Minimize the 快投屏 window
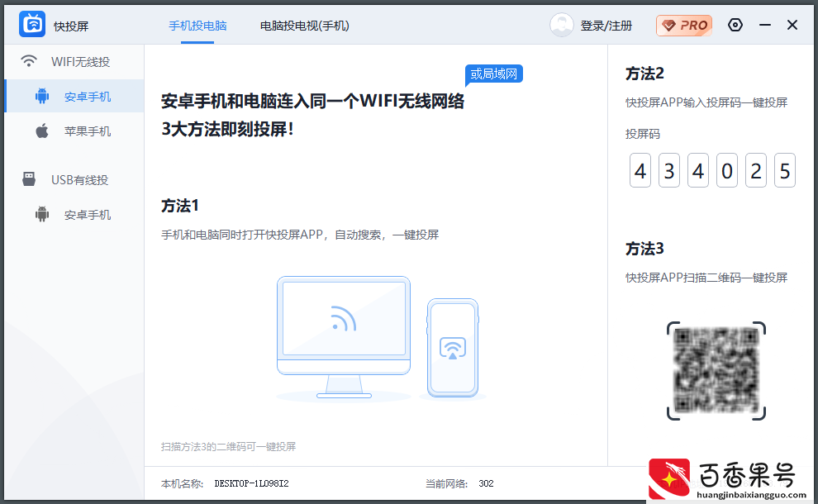Image resolution: width=818 pixels, height=504 pixels. [765, 25]
